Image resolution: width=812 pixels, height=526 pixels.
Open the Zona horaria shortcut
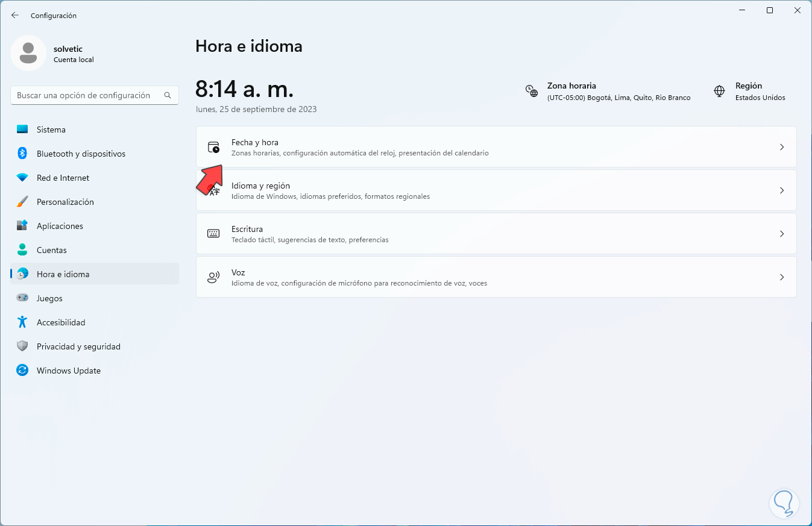click(x=608, y=91)
